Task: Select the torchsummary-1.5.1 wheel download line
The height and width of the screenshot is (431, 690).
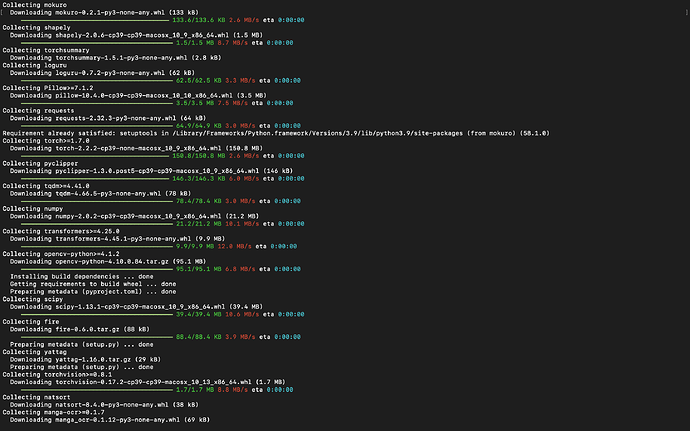Action: (116, 58)
